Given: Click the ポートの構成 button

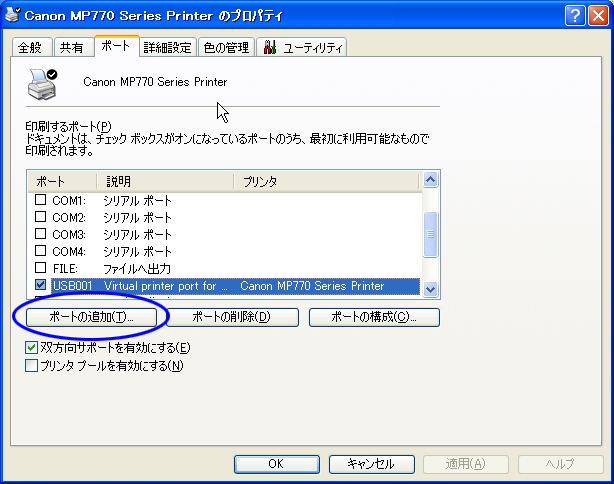Looking at the screenshot, I should (x=374, y=317).
